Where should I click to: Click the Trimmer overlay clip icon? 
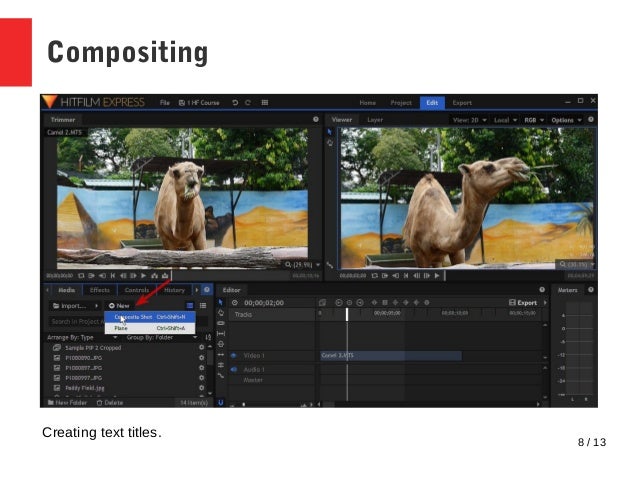[165, 276]
